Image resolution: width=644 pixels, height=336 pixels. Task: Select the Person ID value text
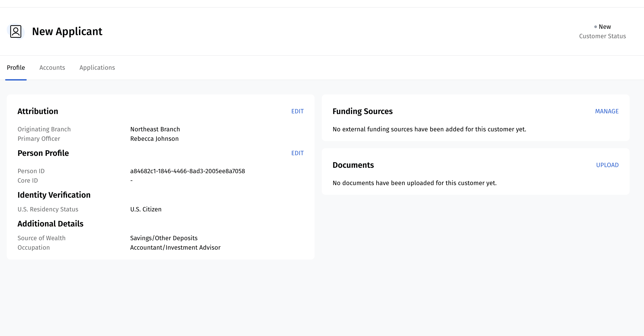click(187, 171)
